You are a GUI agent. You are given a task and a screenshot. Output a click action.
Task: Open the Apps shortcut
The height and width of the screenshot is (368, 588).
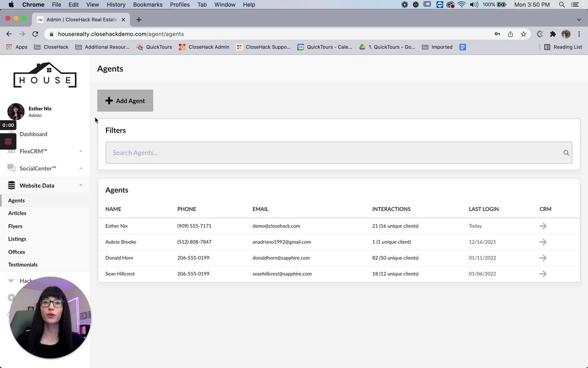pos(17,47)
